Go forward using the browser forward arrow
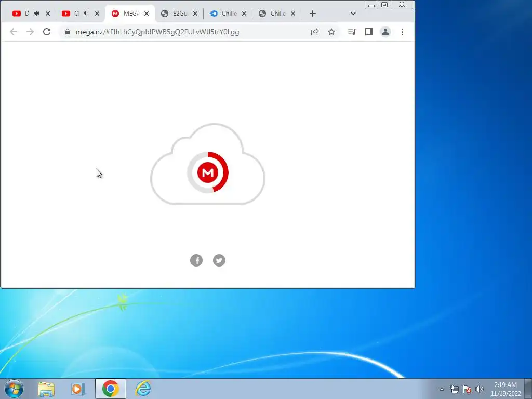This screenshot has width=532, height=399. coord(30,32)
